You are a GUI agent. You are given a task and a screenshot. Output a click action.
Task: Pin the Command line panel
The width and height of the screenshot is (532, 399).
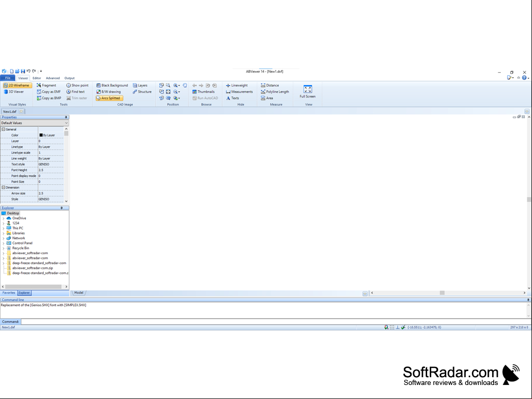pyautogui.click(x=528, y=300)
